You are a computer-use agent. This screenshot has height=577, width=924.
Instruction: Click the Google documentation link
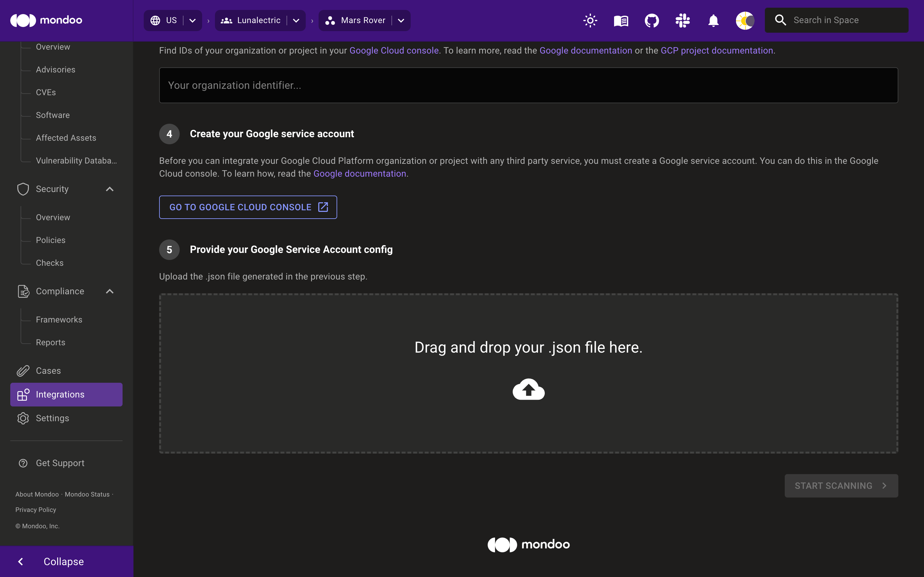pyautogui.click(x=360, y=173)
